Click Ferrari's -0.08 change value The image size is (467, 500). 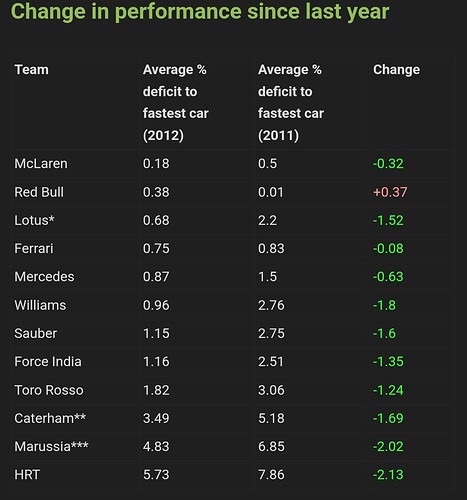pyautogui.click(x=388, y=248)
